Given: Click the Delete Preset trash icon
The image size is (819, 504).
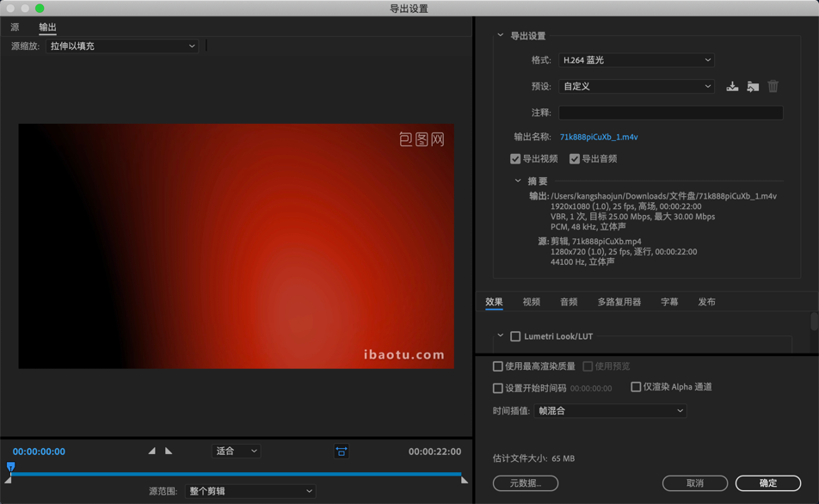Looking at the screenshot, I should [773, 86].
